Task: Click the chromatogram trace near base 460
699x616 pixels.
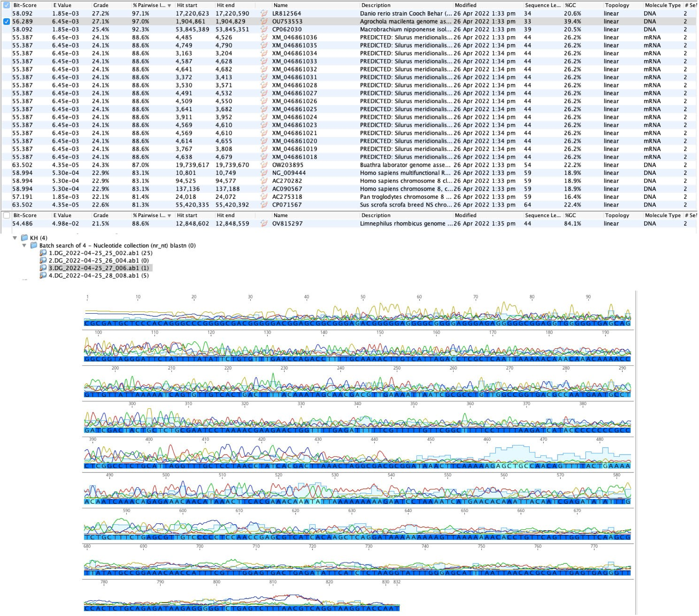Action: (x=487, y=453)
